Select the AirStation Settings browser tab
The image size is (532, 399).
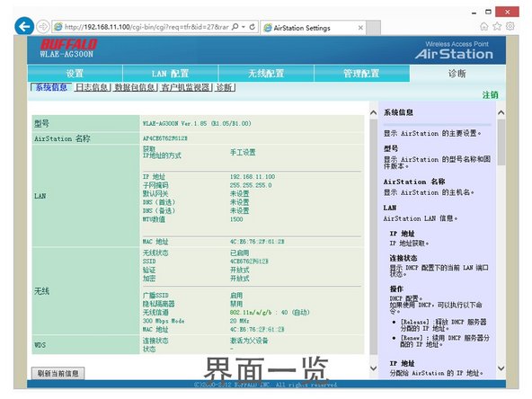[314, 28]
